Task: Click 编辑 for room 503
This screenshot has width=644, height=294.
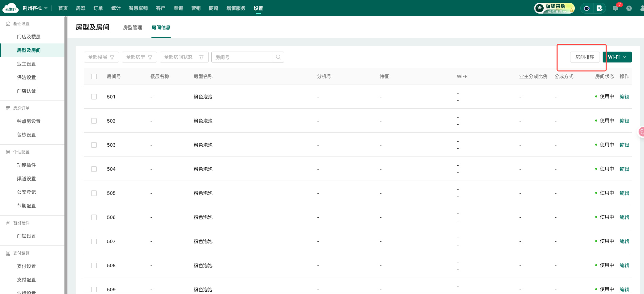Action: pyautogui.click(x=624, y=145)
